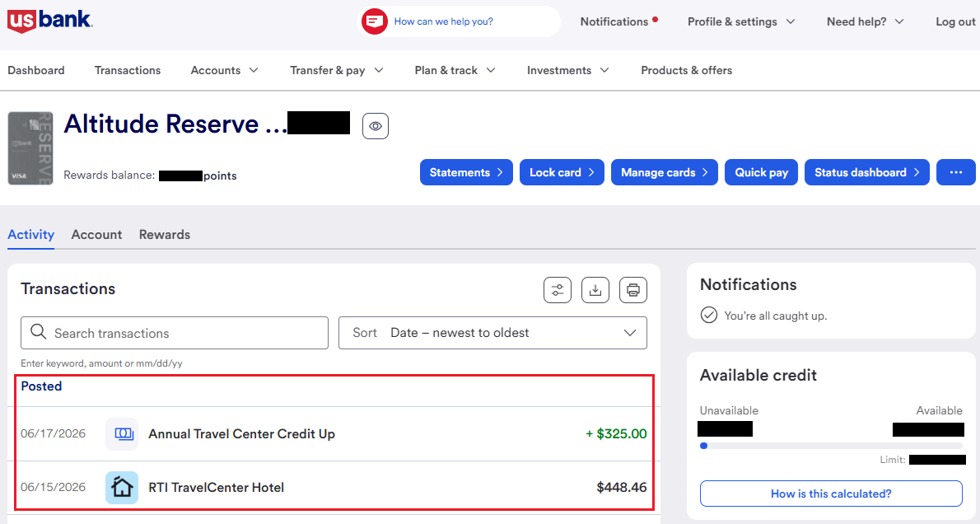Click the Lock card button

(x=562, y=172)
